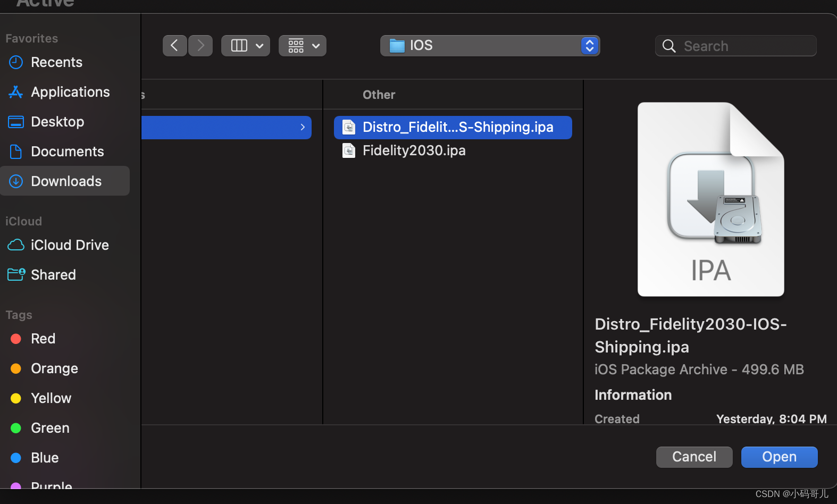Go to Desktop in the sidebar
Viewport: 837px width, 504px height.
(65, 122)
